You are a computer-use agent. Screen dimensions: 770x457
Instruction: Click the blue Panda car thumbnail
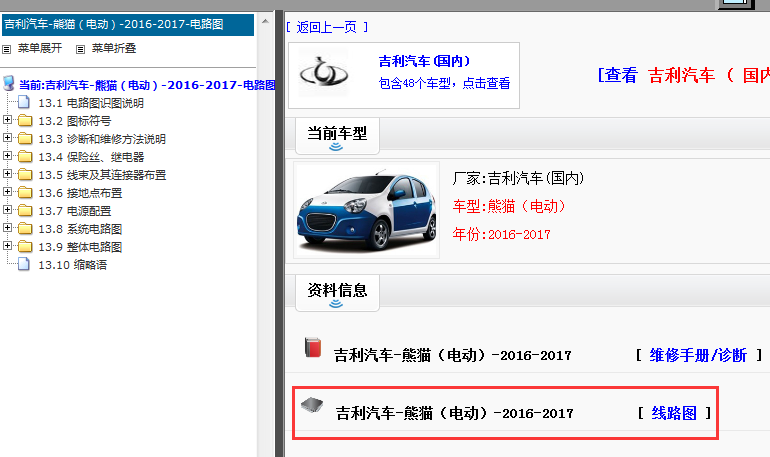[366, 210]
